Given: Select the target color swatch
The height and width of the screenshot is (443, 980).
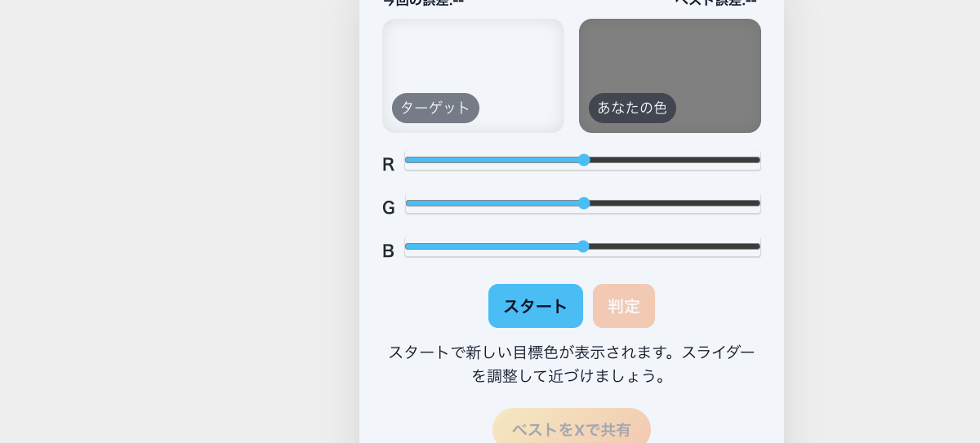Looking at the screenshot, I should click(x=473, y=76).
